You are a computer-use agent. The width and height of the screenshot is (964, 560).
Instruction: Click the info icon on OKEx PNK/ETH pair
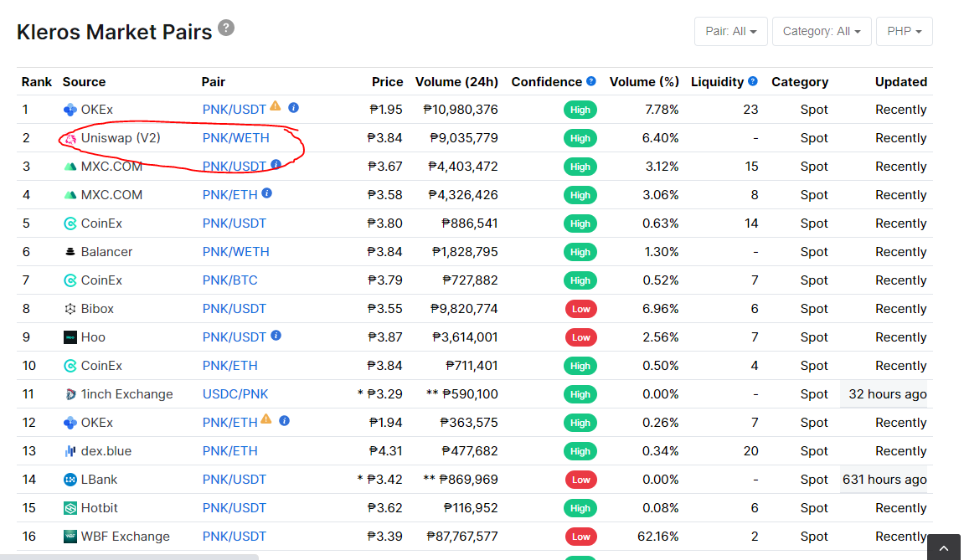[284, 421]
